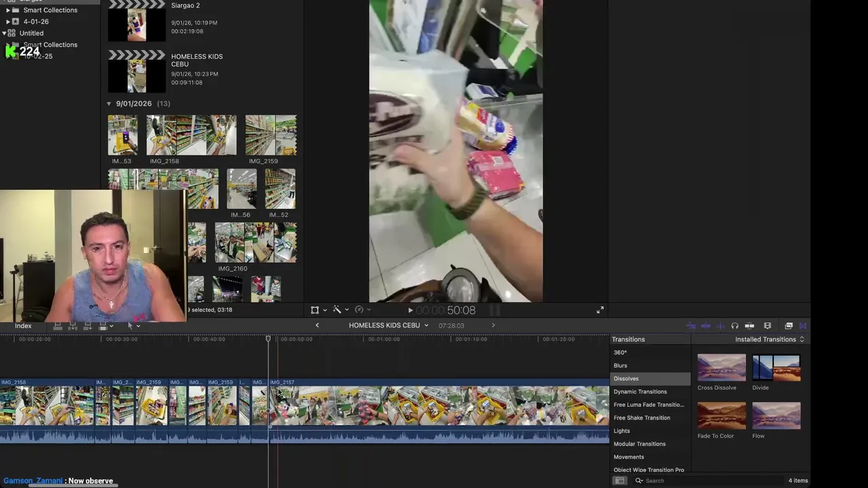This screenshot has height=488, width=868.
Task: Click the Connect clip to primary storyline icon
Action: coord(58,326)
